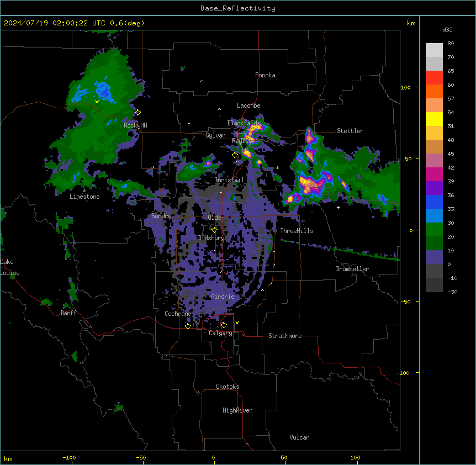Viewport: 476px width, 465px height.
Task: Click the Sundre town label
Action: coord(161,216)
